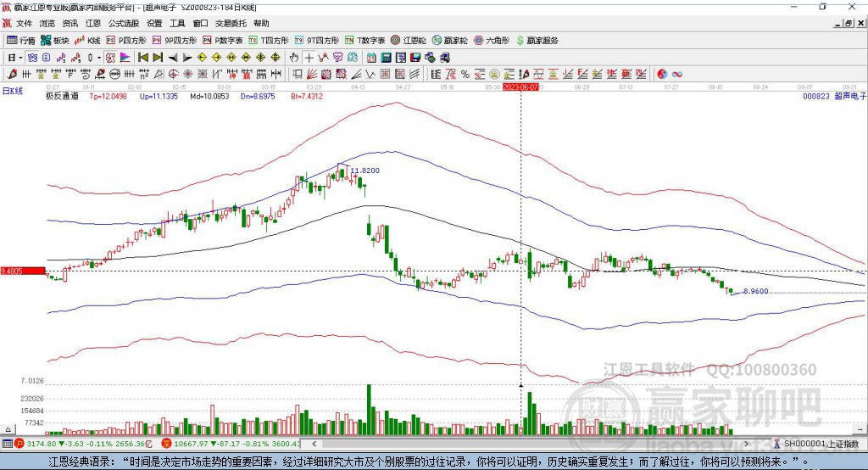Click the 8.9600 low price label
Viewport: 868px width, 470px height.
(755, 291)
